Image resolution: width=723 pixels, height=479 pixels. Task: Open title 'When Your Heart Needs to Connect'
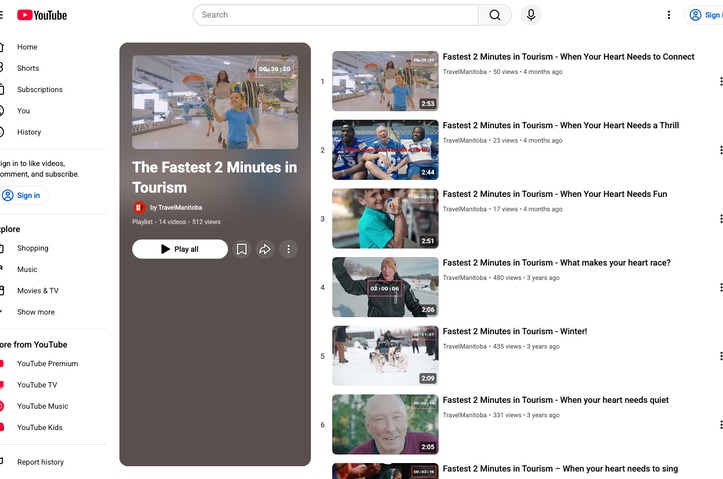point(569,57)
